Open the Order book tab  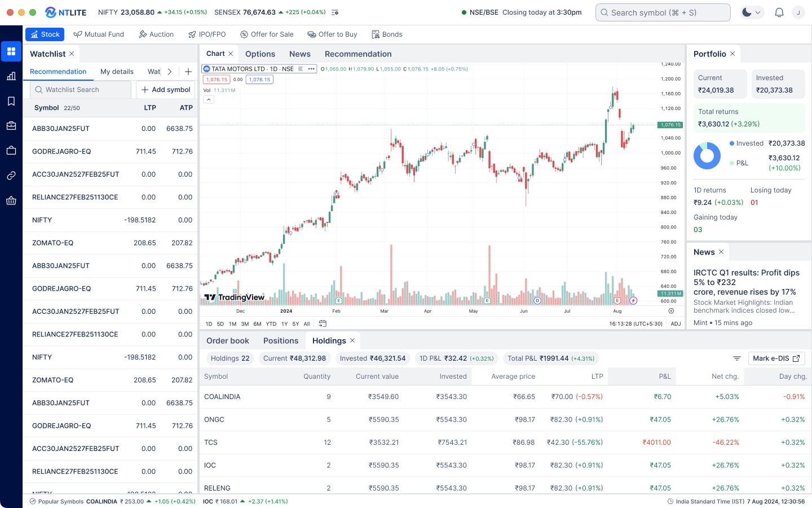click(228, 340)
